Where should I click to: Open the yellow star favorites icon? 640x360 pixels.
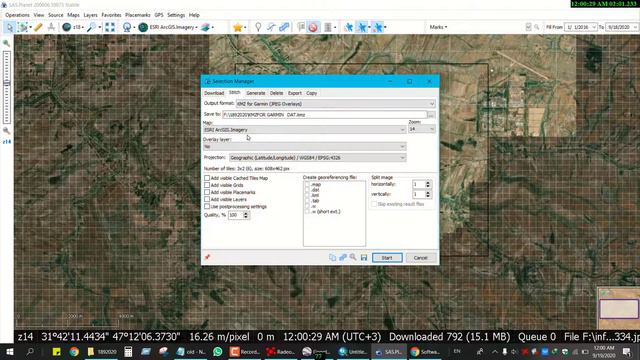point(237,27)
